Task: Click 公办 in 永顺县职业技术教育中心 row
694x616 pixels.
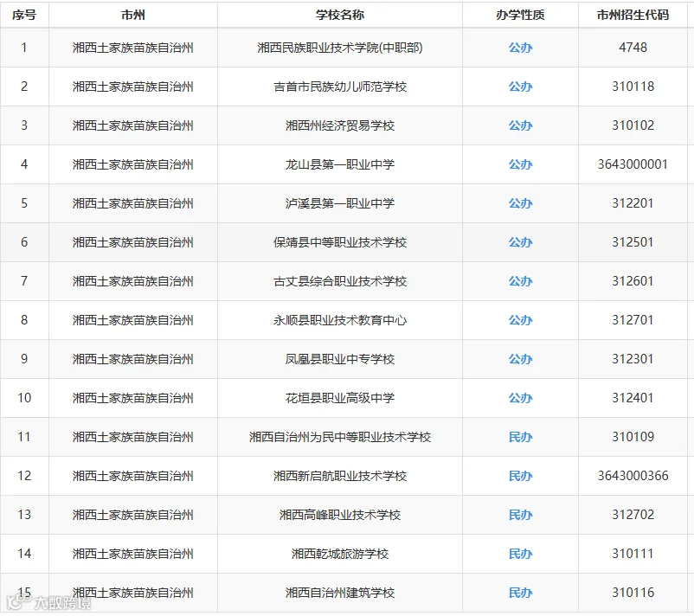Action: coord(521,320)
